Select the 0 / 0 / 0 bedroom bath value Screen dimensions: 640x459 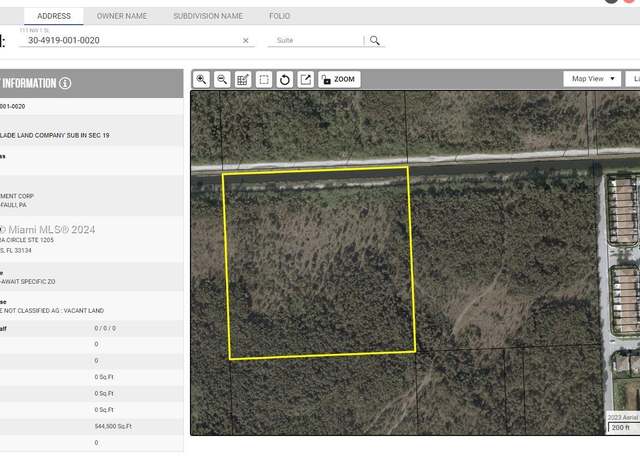(105, 328)
